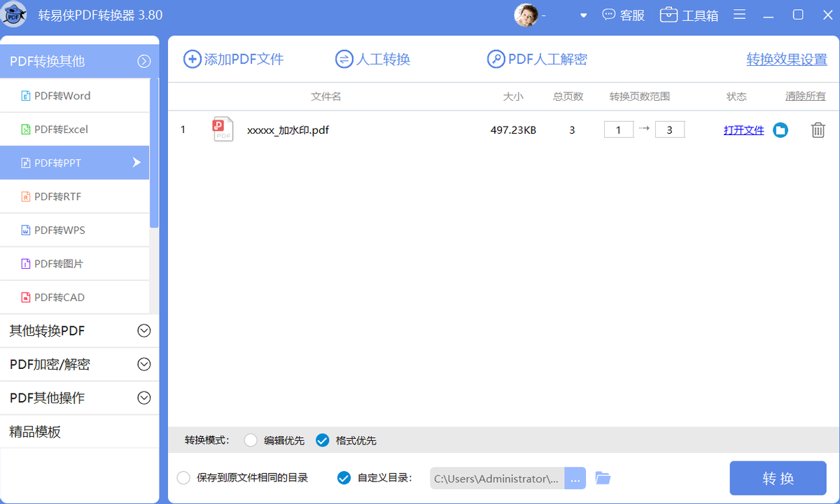The height and width of the screenshot is (504, 840).
Task: Click the PDF转Excel file icon
Action: pos(26,129)
